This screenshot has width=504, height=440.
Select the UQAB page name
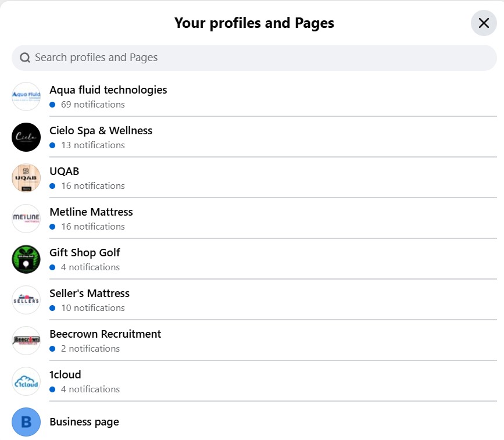point(65,171)
